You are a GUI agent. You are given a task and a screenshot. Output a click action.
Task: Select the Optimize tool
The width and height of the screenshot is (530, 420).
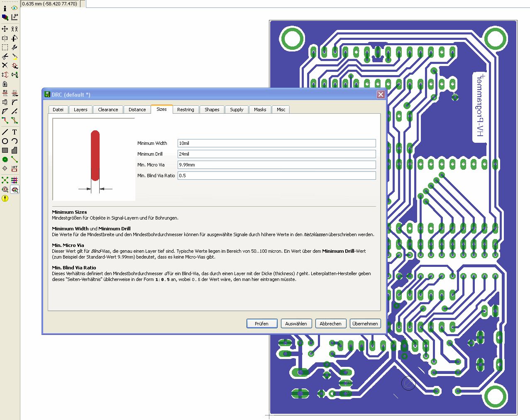point(15,111)
